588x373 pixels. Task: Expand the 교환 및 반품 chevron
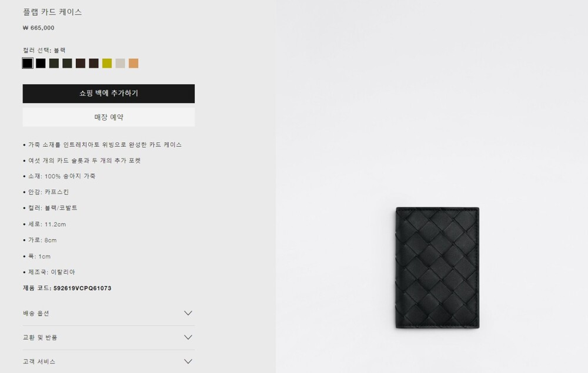click(x=188, y=337)
